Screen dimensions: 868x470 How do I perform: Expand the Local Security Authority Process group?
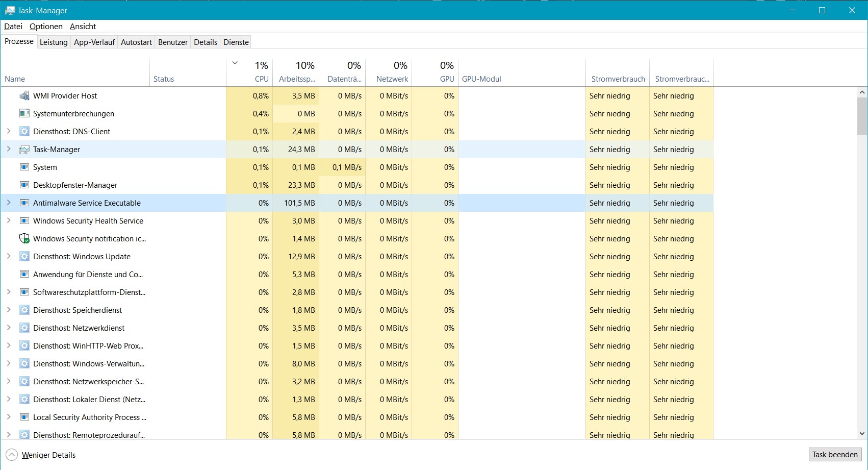coord(9,417)
